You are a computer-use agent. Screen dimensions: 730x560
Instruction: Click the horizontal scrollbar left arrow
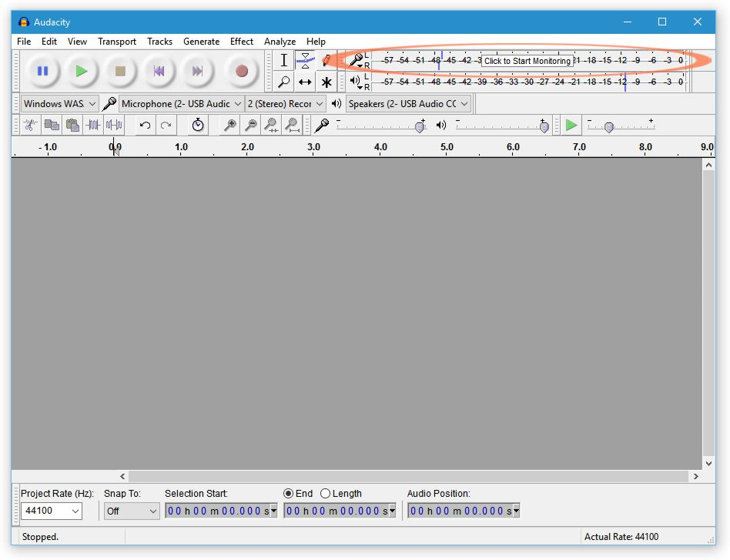click(122, 476)
